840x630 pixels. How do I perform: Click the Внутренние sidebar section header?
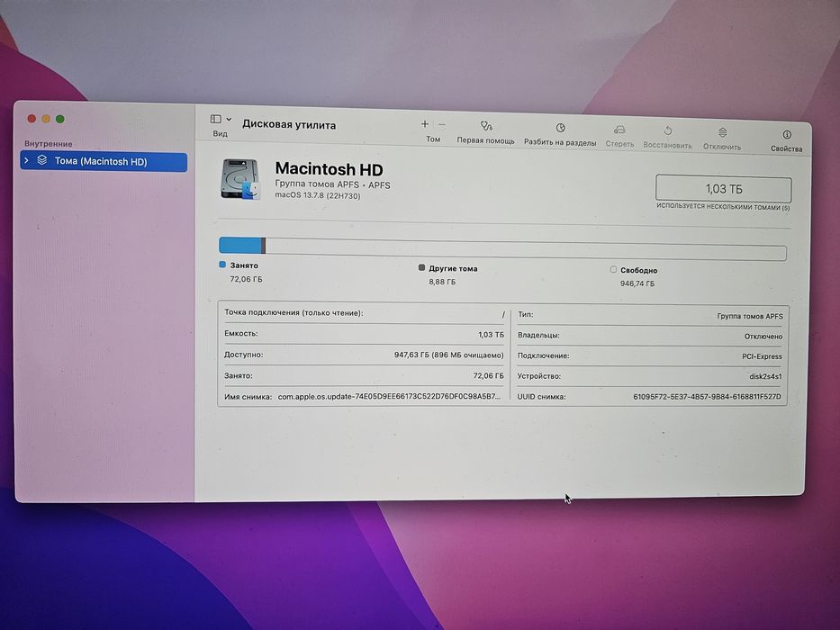click(x=49, y=144)
